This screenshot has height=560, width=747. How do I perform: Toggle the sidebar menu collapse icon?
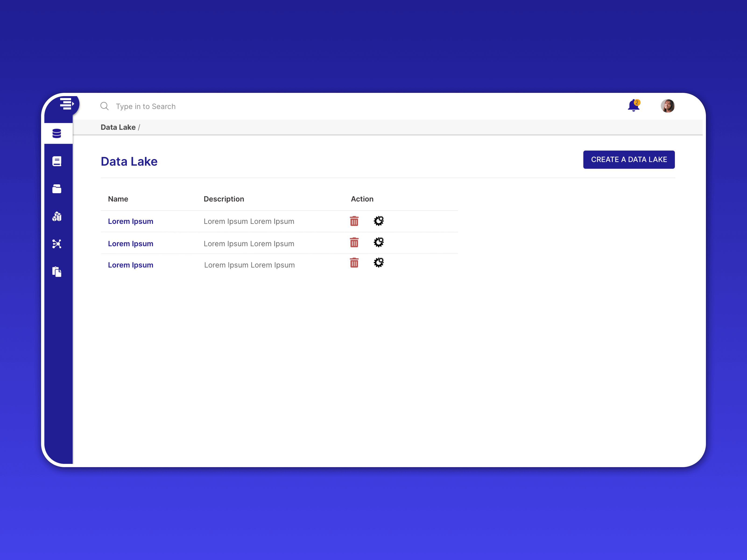[67, 104]
